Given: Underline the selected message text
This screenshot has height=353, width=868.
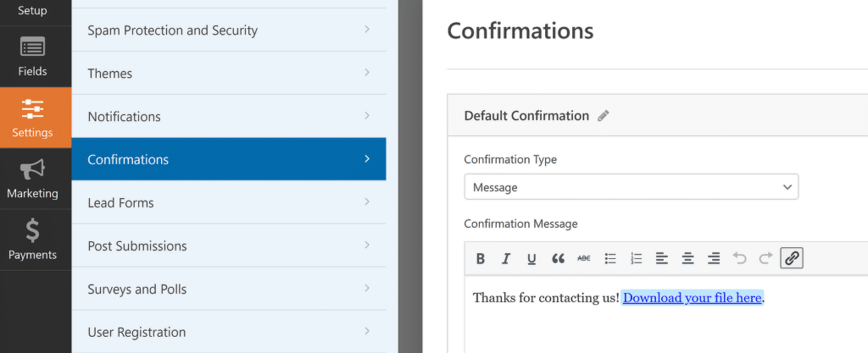Looking at the screenshot, I should (x=531, y=258).
